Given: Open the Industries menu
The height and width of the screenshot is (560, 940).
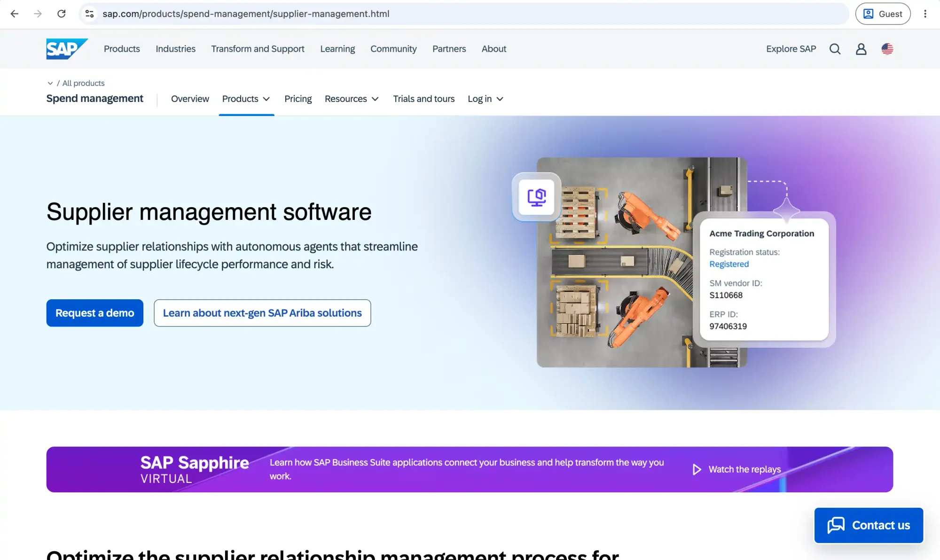Looking at the screenshot, I should pos(175,49).
